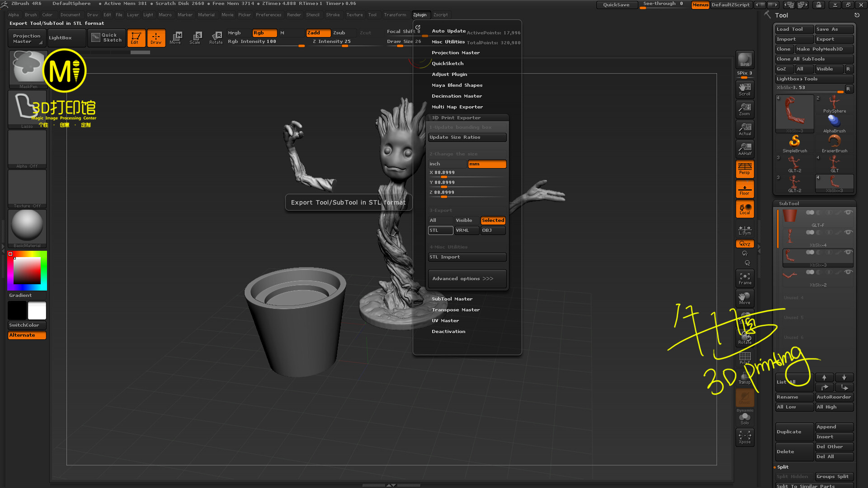Click the Zoom view icon

pyautogui.click(x=745, y=109)
